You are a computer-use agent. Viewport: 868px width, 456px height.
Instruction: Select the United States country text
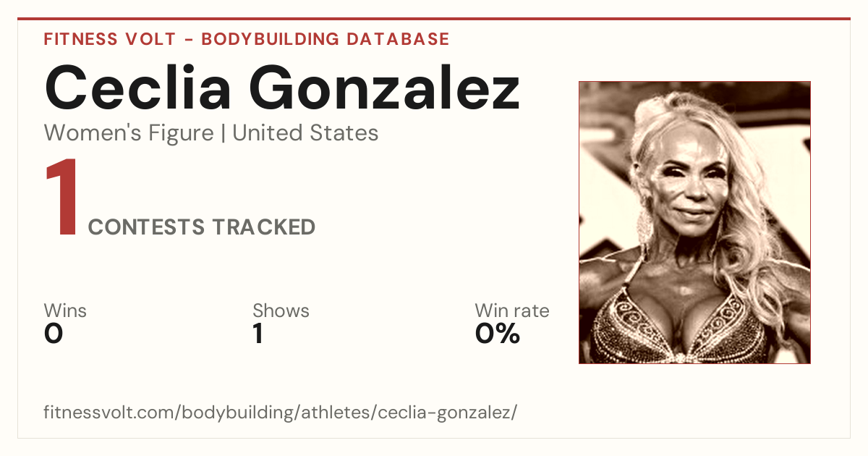[x=305, y=133]
